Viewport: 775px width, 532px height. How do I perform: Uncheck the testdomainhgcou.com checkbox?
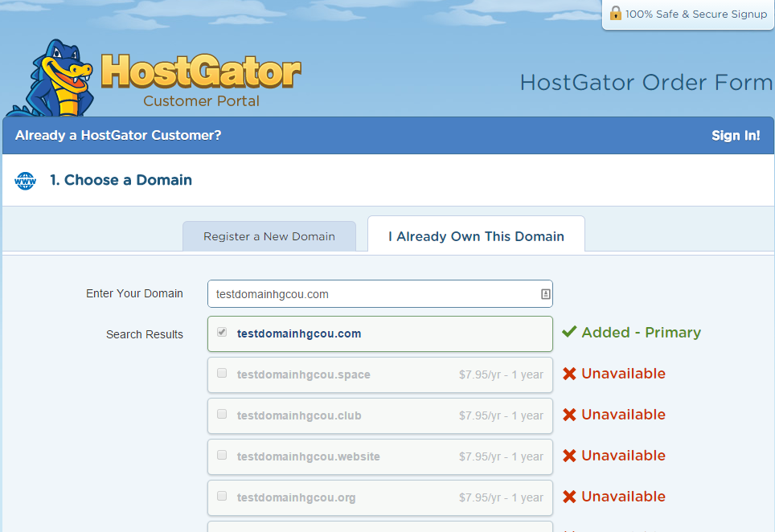click(x=222, y=332)
